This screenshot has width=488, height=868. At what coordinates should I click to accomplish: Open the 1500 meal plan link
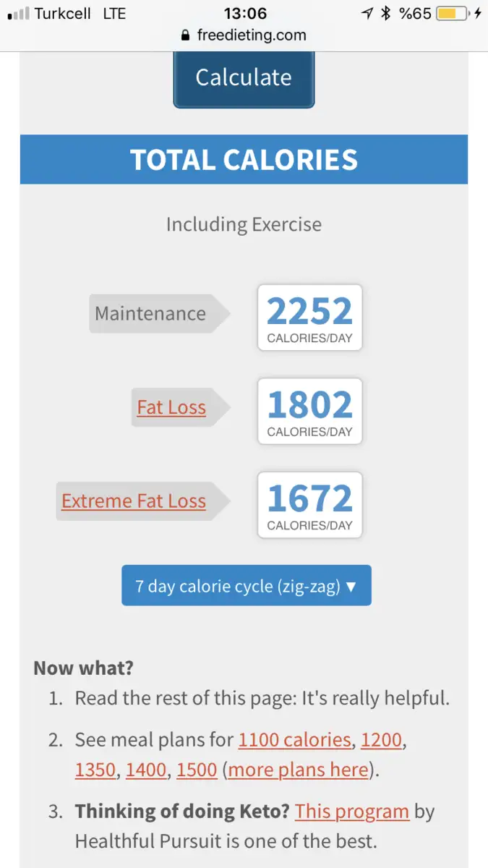(197, 770)
